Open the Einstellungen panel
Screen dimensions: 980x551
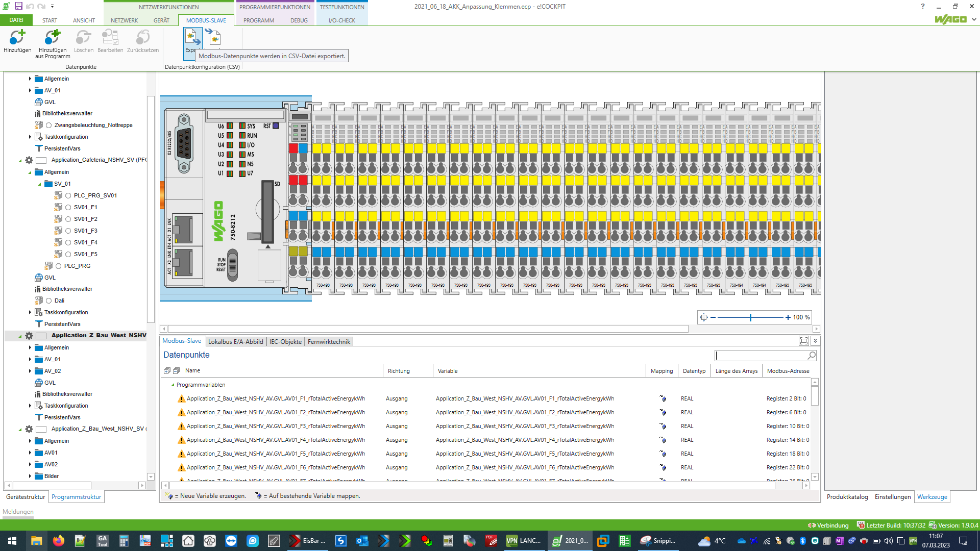[x=892, y=497]
